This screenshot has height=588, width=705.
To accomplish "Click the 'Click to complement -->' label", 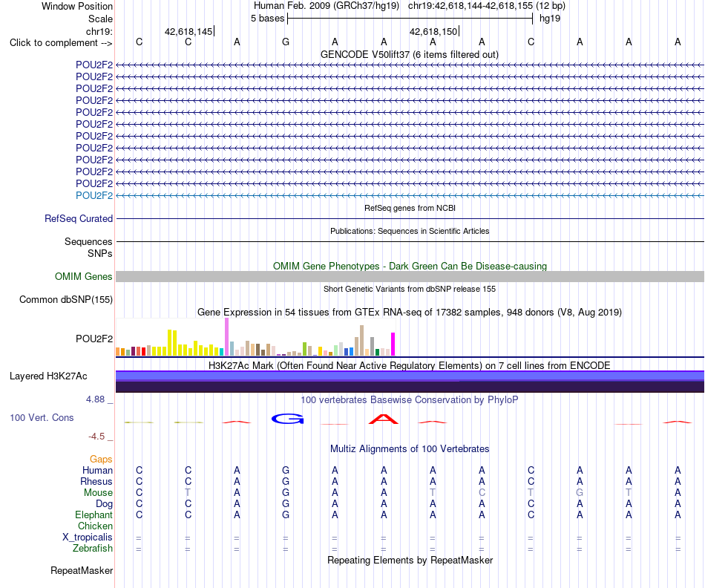I will tap(61, 43).
